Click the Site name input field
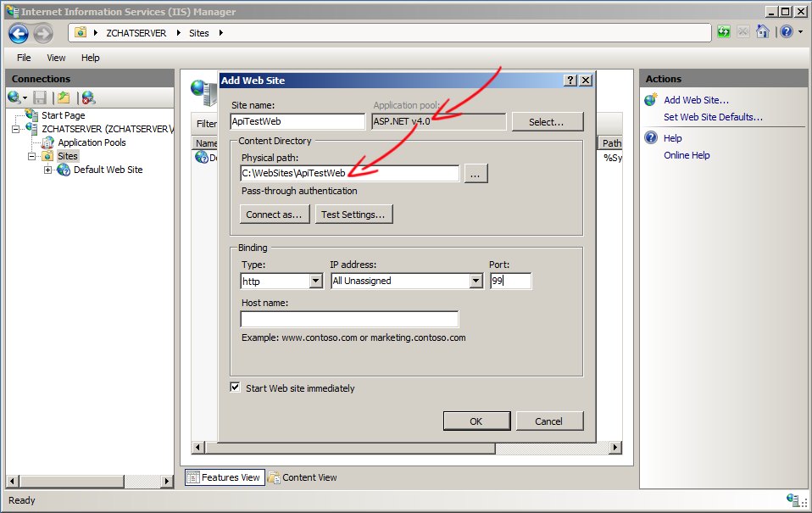Image resolution: width=812 pixels, height=513 pixels. [298, 121]
